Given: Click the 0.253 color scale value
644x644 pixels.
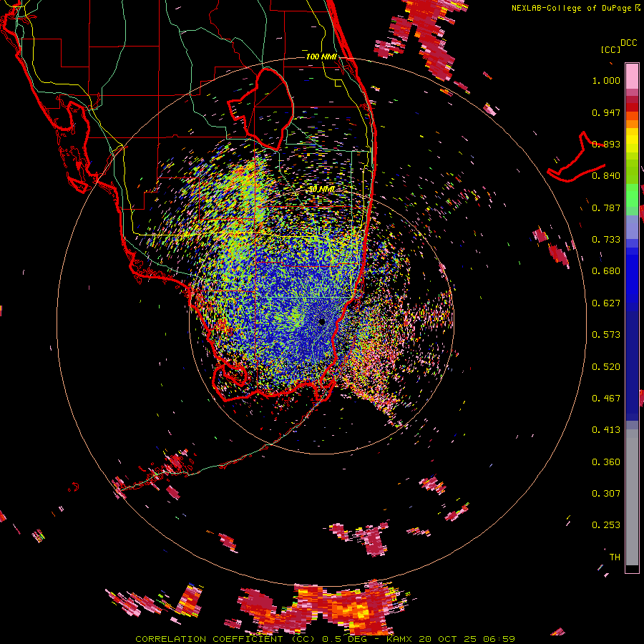Looking at the screenshot, I should 606,525.
